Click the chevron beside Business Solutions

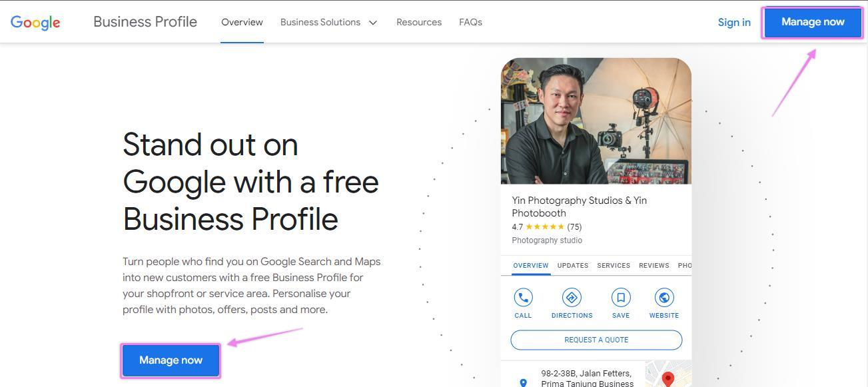point(373,23)
